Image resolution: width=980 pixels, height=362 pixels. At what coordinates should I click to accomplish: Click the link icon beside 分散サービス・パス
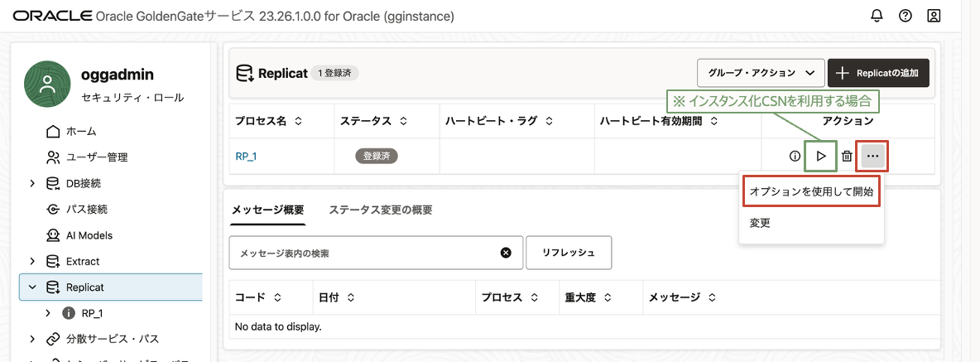[53, 339]
